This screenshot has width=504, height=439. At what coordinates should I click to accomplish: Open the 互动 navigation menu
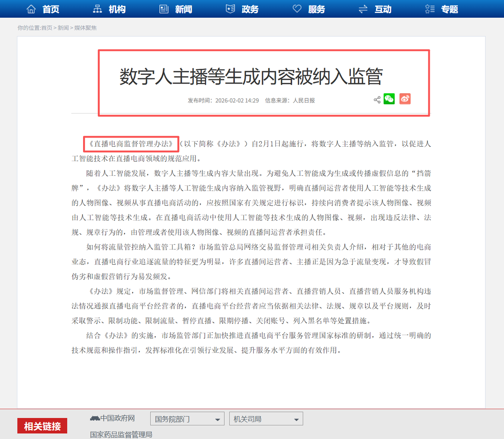pos(383,9)
